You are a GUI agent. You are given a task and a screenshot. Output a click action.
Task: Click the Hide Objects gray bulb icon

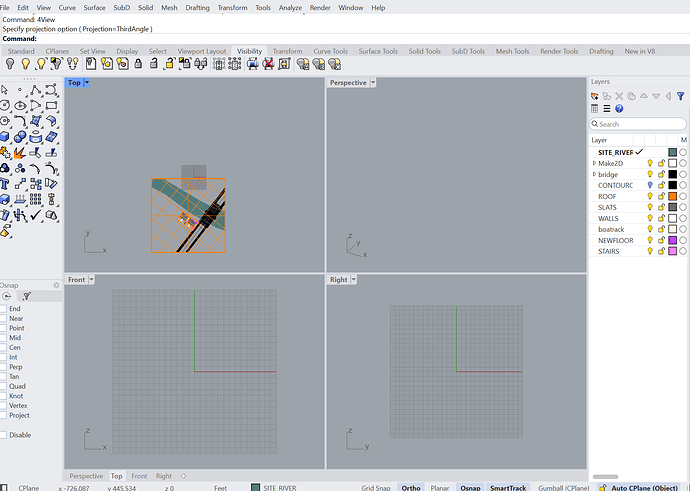pyautogui.click(x=10, y=64)
